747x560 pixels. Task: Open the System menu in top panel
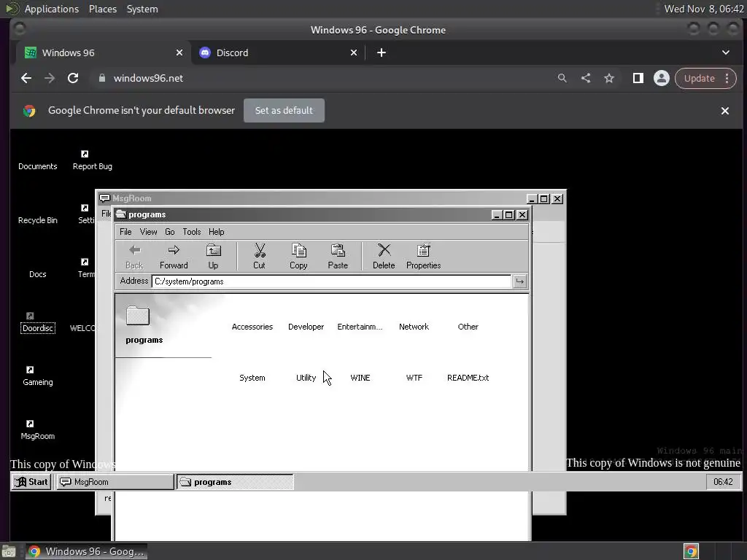(142, 9)
